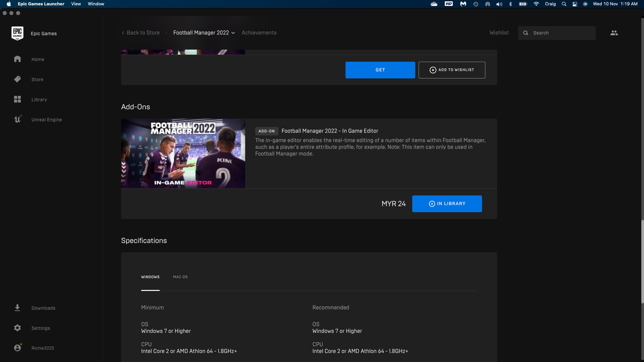Open the battery status icon
644x362 pixels.
coord(523,4)
